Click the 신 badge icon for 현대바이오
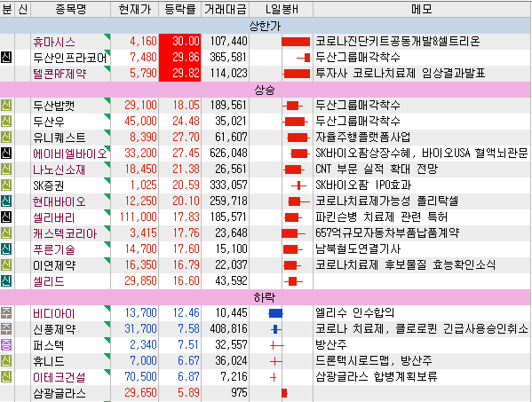The width and height of the screenshot is (532, 402). pyautogui.click(x=6, y=201)
